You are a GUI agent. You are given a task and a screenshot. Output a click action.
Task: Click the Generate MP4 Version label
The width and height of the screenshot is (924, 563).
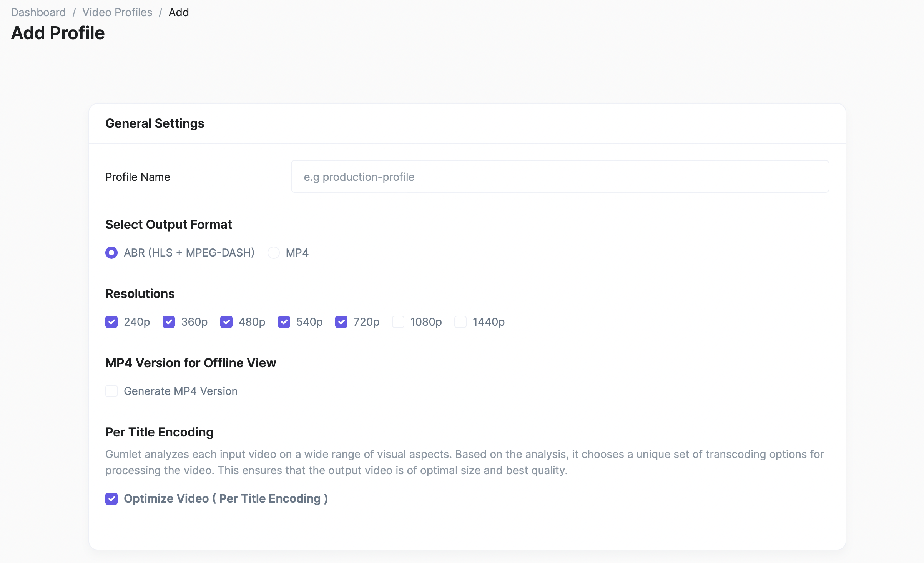coord(181,391)
